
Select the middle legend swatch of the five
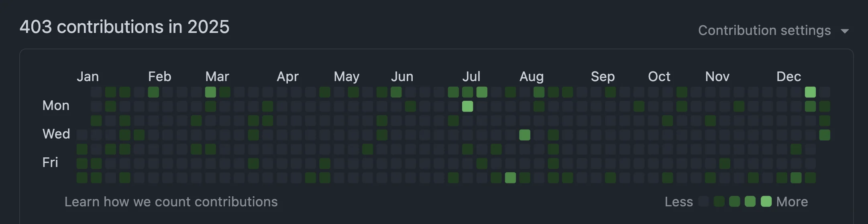click(x=735, y=202)
